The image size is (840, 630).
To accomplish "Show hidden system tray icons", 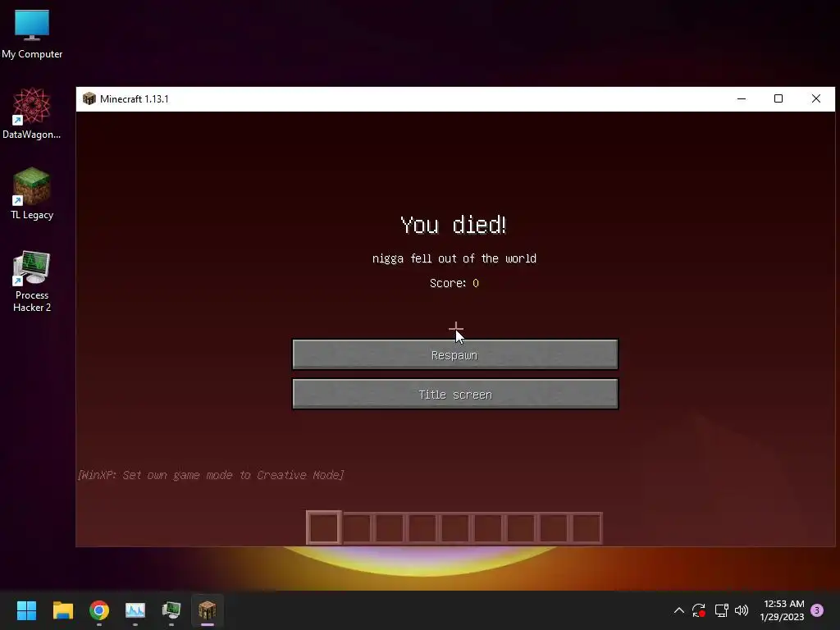I will pyautogui.click(x=678, y=610).
